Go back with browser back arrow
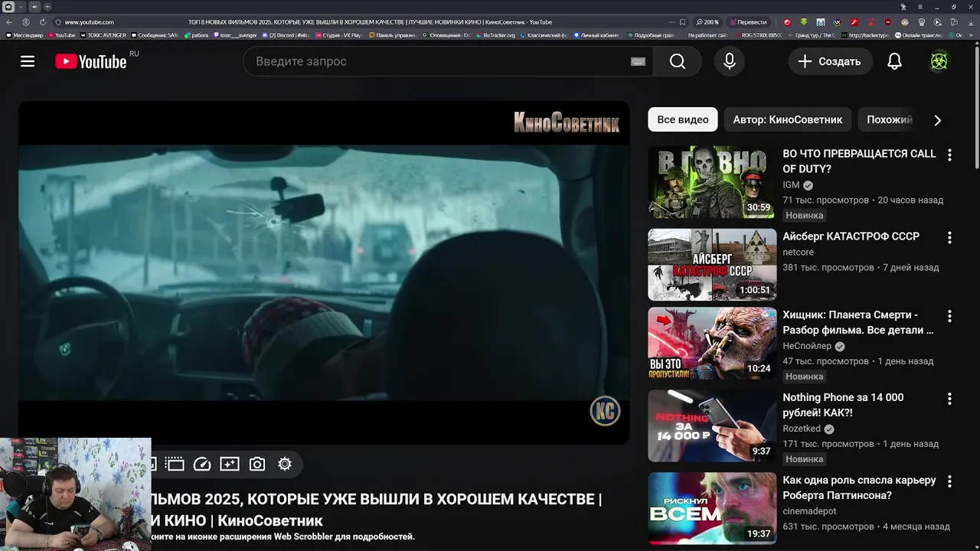The image size is (980, 551). (x=8, y=22)
